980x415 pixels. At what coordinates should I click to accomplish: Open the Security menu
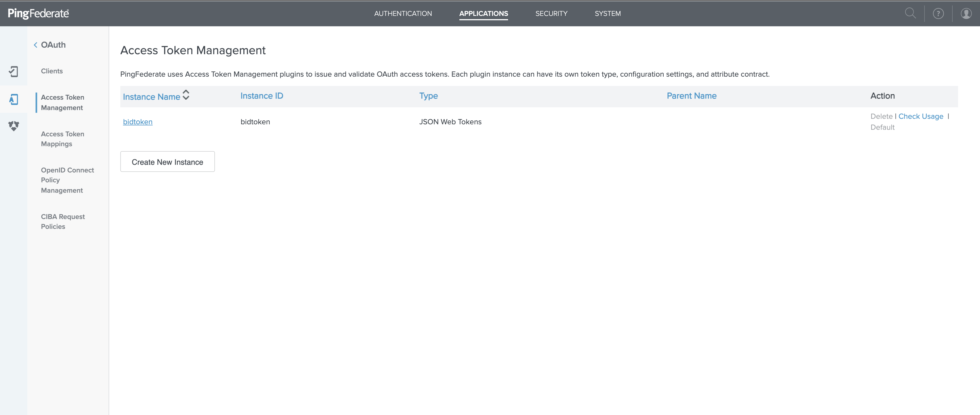pyautogui.click(x=551, y=13)
